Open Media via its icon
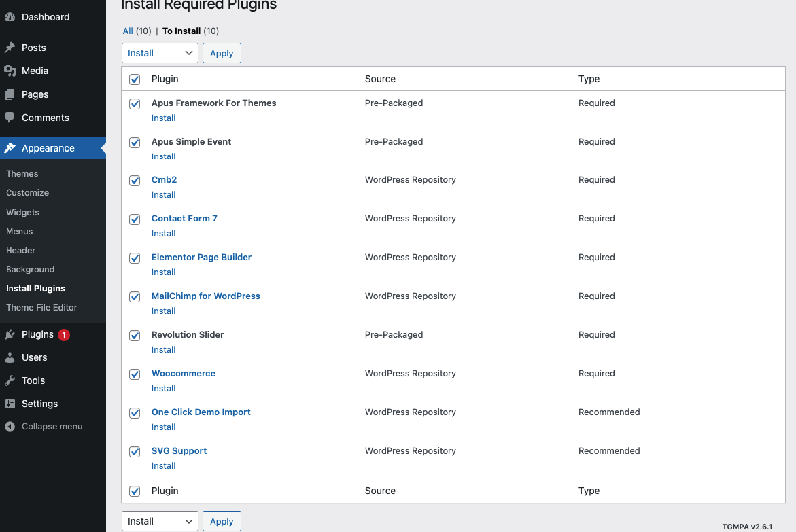 [x=10, y=71]
